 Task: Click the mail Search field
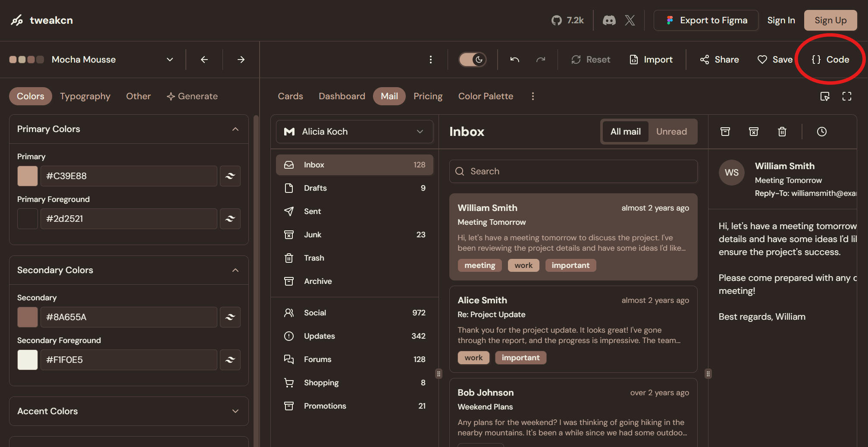tap(573, 171)
